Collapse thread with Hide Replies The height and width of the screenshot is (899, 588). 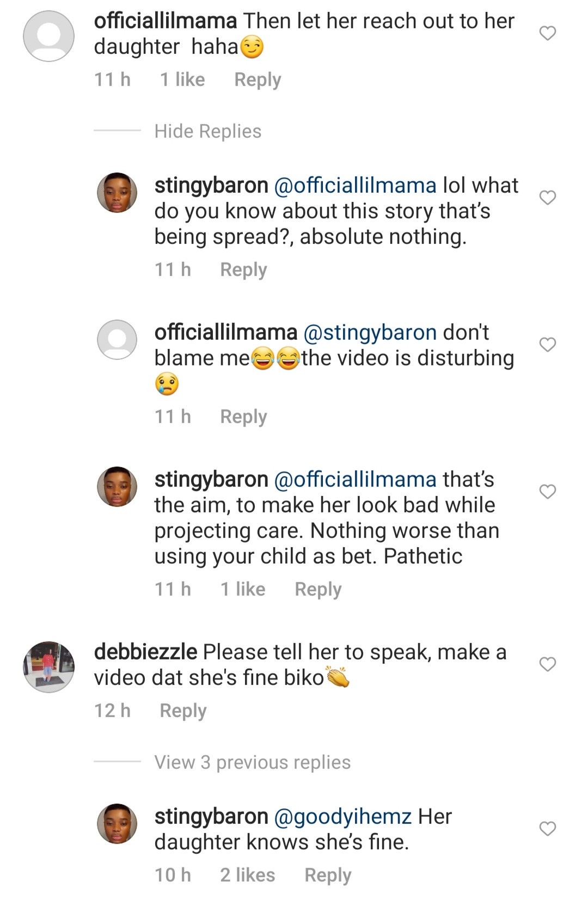pyautogui.click(x=207, y=131)
